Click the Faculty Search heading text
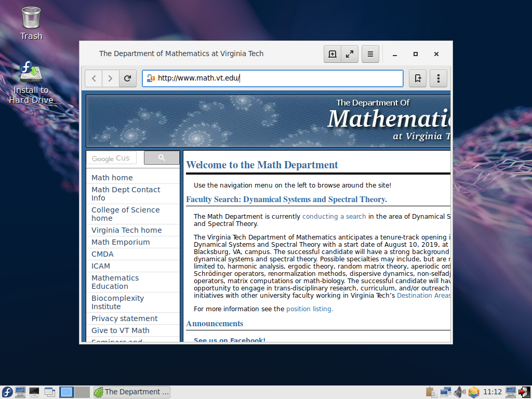The width and height of the screenshot is (532, 399). click(x=286, y=199)
